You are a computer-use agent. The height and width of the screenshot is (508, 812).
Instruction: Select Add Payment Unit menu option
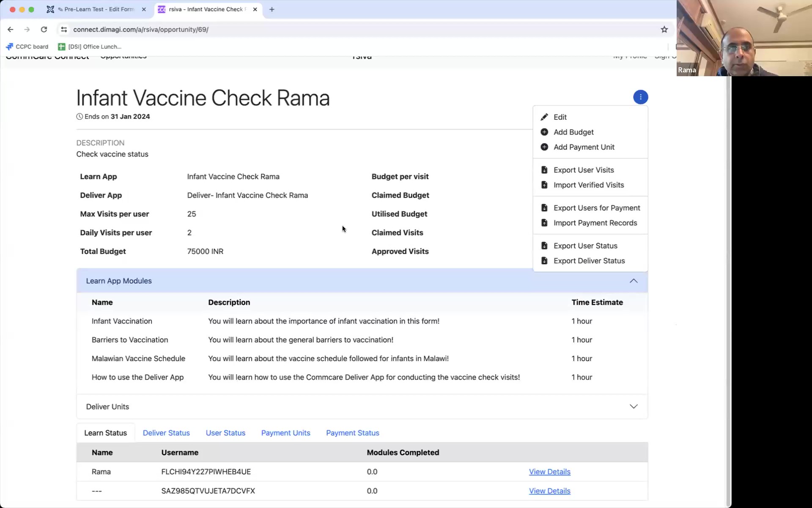click(584, 147)
